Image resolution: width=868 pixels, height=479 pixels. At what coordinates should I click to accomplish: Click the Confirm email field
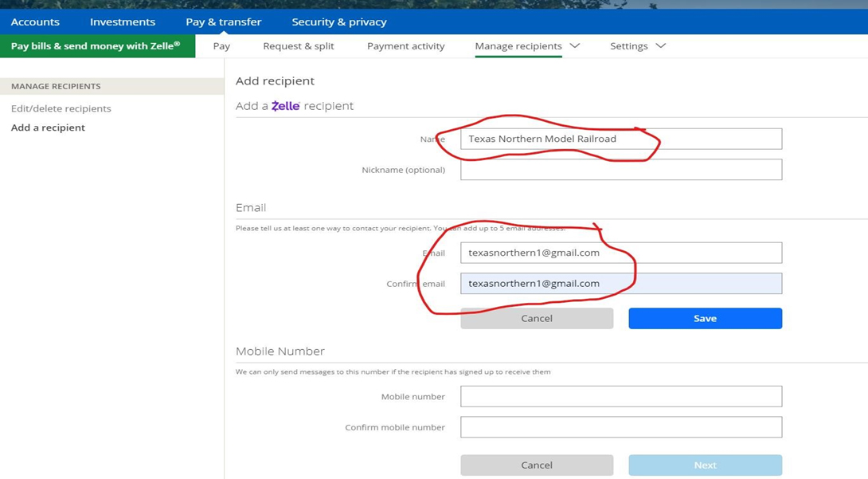click(x=621, y=284)
